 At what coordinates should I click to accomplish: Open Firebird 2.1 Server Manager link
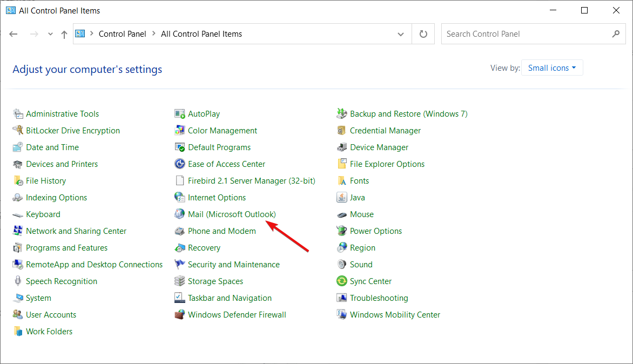click(x=252, y=181)
